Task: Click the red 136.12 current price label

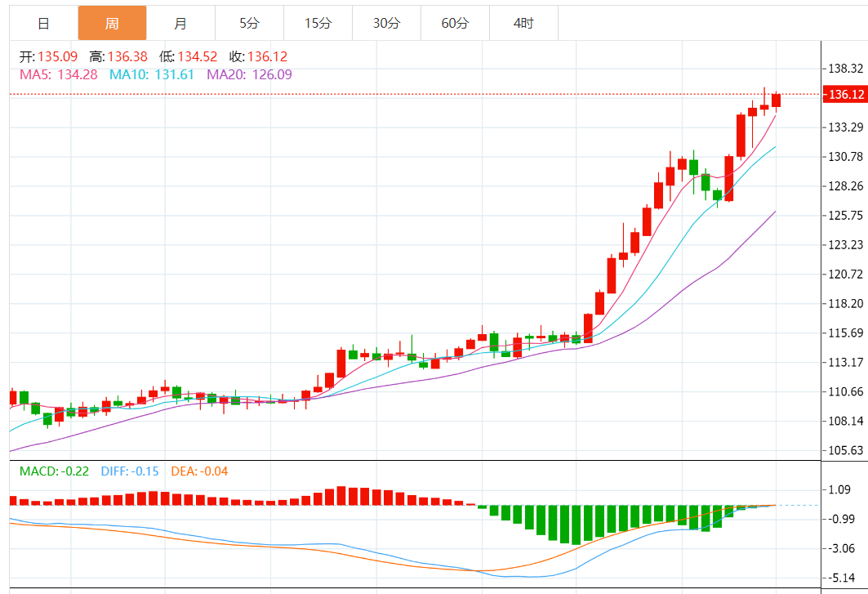Action: [x=845, y=94]
